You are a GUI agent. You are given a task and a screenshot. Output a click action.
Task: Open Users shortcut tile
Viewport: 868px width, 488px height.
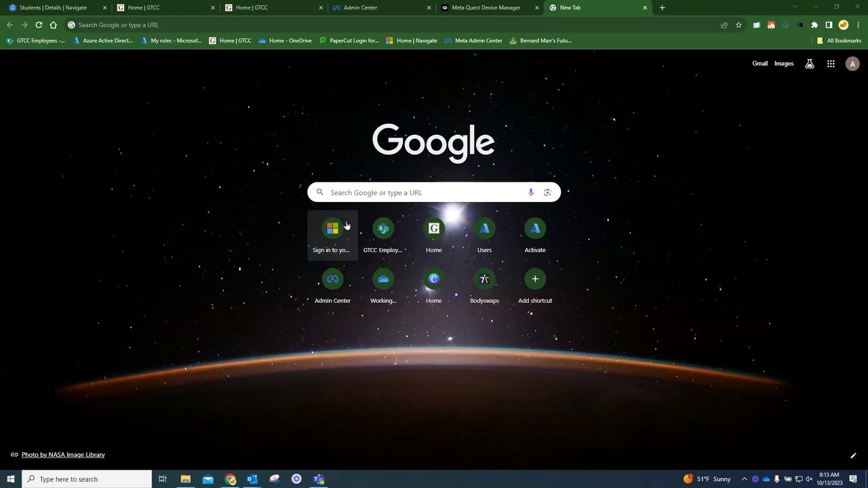coord(484,235)
